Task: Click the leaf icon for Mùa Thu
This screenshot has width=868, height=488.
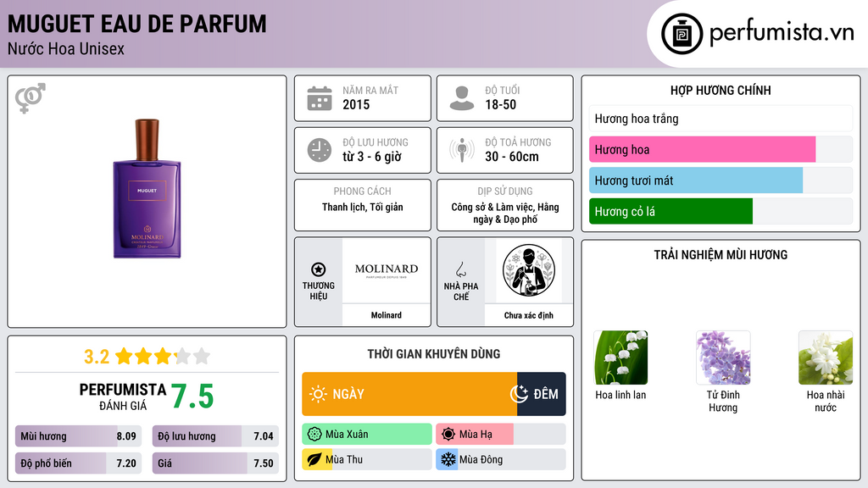Action: (x=314, y=459)
